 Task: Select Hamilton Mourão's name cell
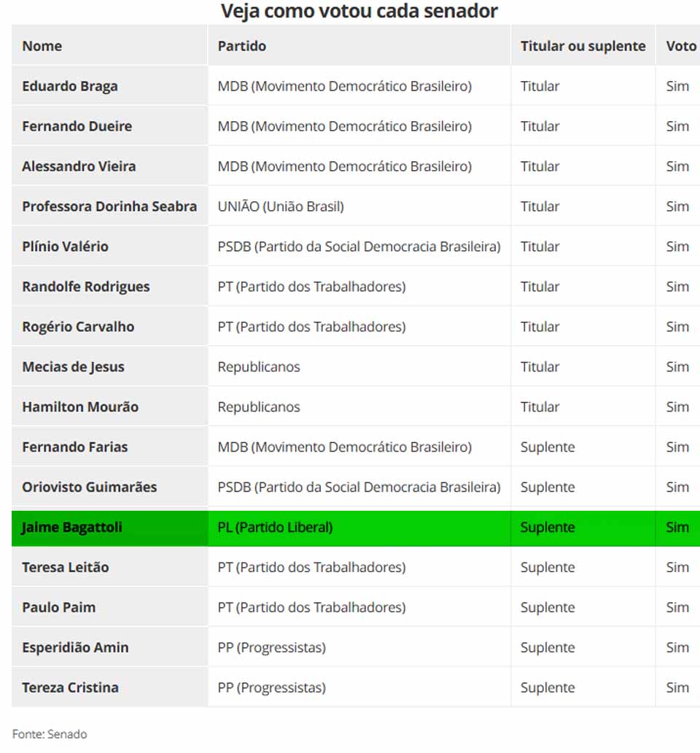[x=80, y=407]
